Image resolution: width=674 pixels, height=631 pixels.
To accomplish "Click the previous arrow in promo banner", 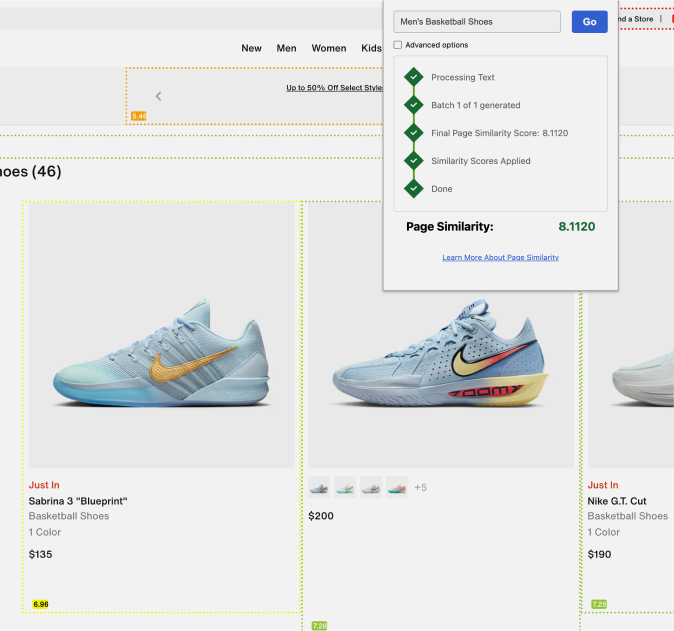I will pos(158,96).
